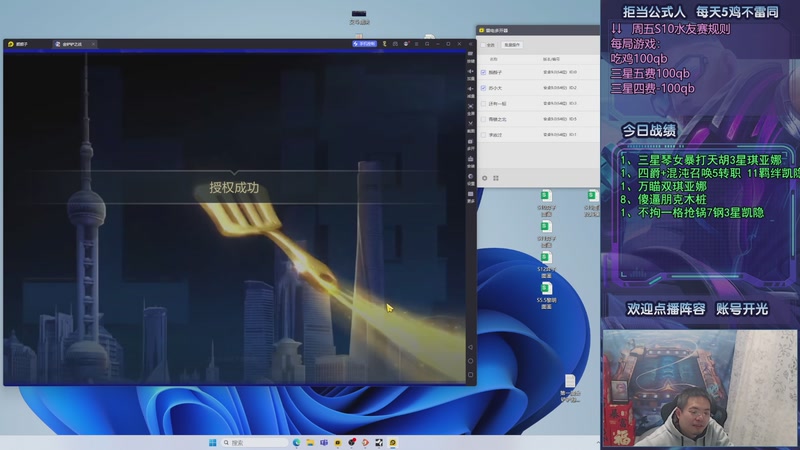Click the yellow key icon in emulator title bar
Screen dimensions: 800x450
click(x=384, y=44)
